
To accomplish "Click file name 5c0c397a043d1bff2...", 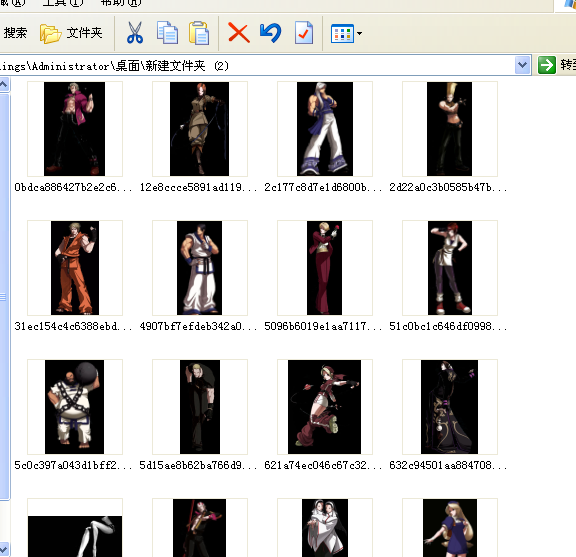I will click(x=73, y=466).
